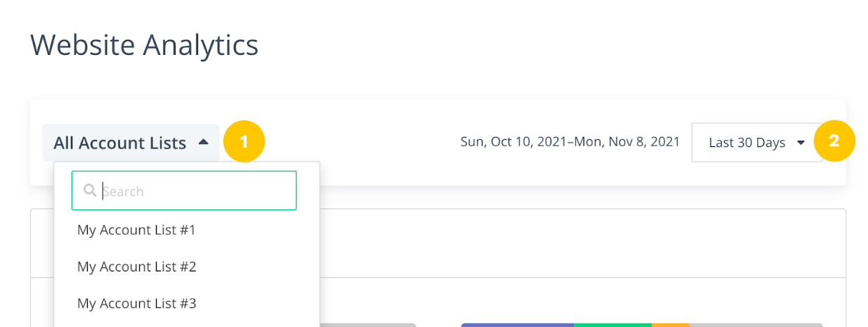
Task: Click the empty card panel below the filter bar
Action: 581,243
